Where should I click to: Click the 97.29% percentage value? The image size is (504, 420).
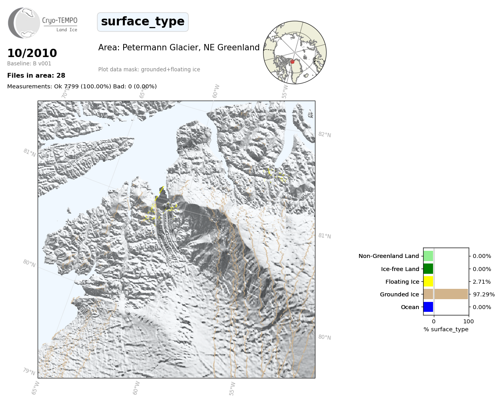484,294
